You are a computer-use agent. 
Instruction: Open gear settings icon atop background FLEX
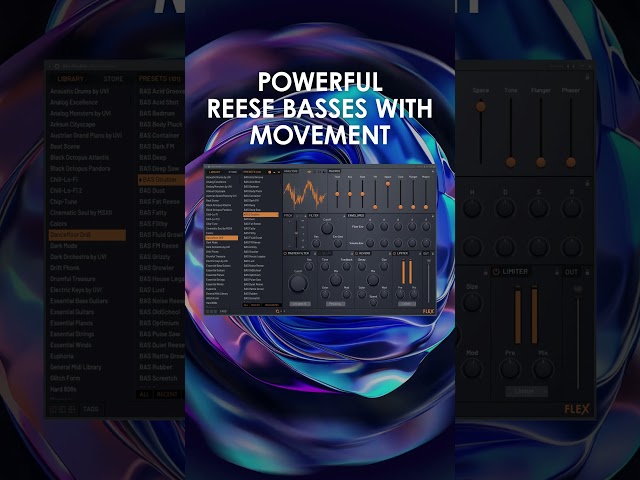pos(57,66)
